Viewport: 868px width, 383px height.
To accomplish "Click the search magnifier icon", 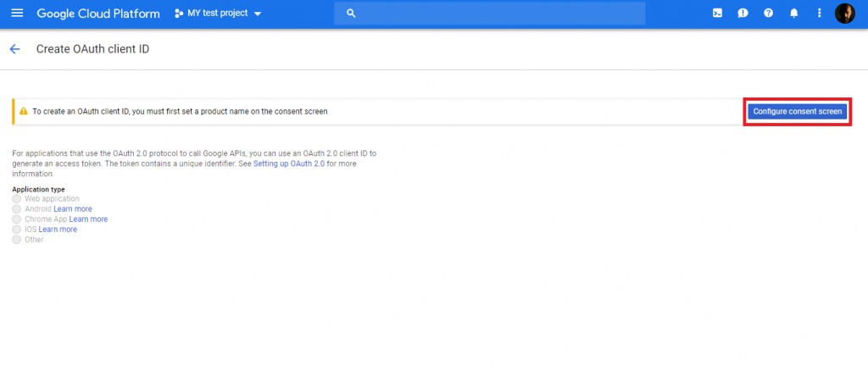I will pos(351,14).
